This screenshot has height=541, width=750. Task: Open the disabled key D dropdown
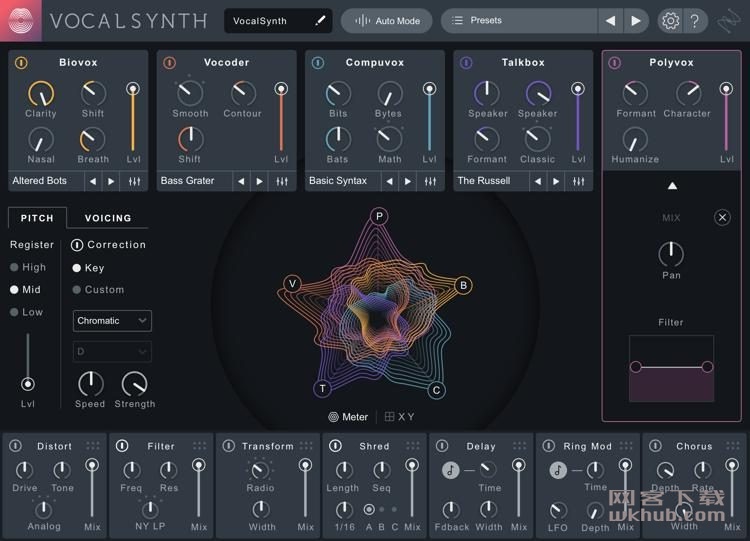[112, 352]
